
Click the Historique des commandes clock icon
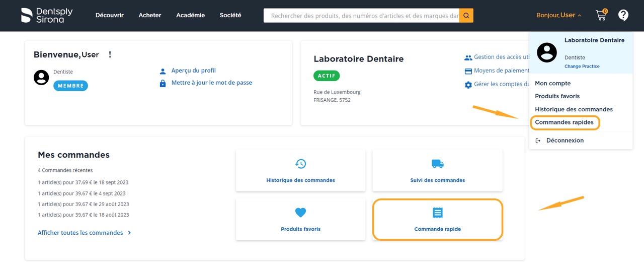[x=300, y=164]
